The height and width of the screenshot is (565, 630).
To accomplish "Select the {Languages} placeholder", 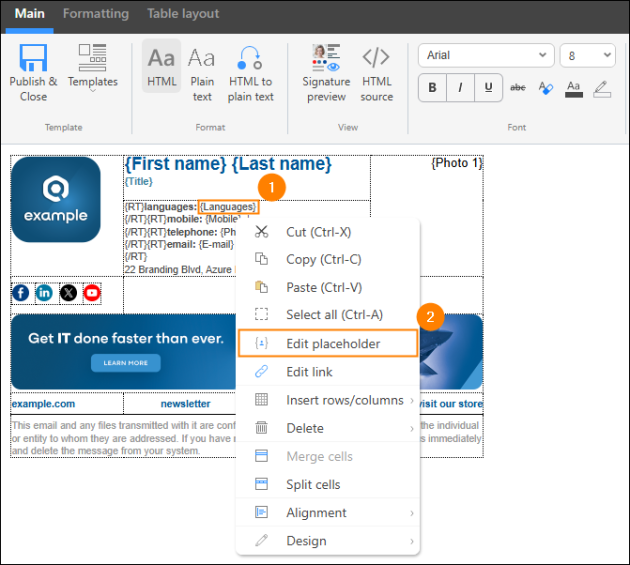I will [229, 207].
